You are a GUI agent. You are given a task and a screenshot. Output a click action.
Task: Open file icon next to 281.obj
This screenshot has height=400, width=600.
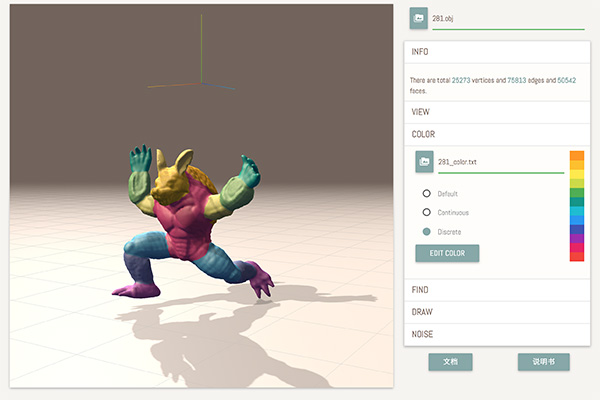[419, 18]
